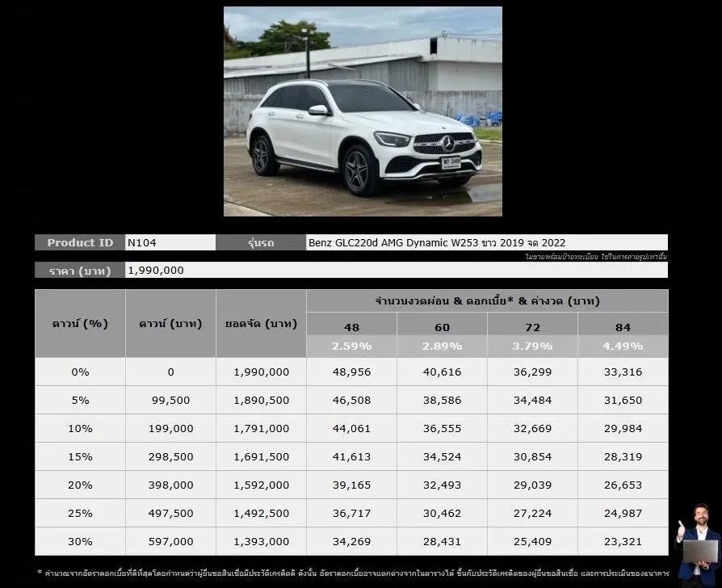The image size is (722, 588).
Task: Select the Product ID value "N104"
Action: (x=142, y=242)
